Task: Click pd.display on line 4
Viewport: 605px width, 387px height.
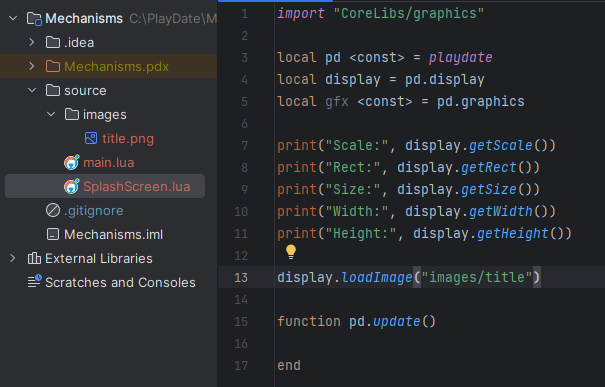Action: (444, 79)
